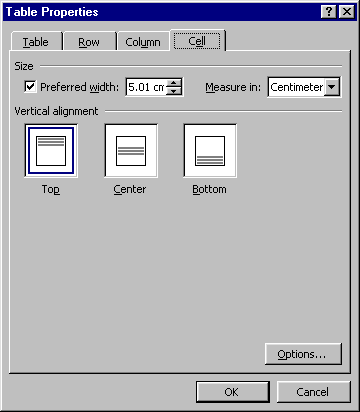Dismiss dialog with Cancel button

(x=313, y=392)
